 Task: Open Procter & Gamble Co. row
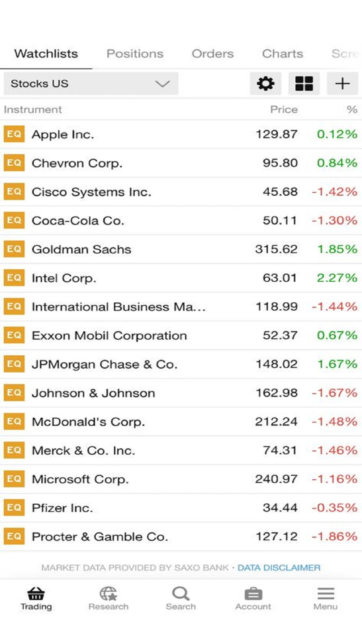pyautogui.click(x=181, y=536)
